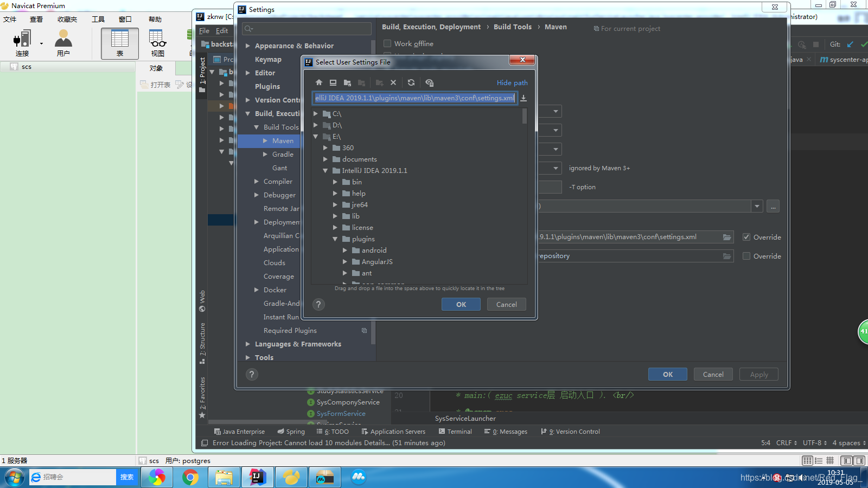Viewport: 868px width, 488px height.
Task: Go to home directory in file chooser
Action: [319, 82]
